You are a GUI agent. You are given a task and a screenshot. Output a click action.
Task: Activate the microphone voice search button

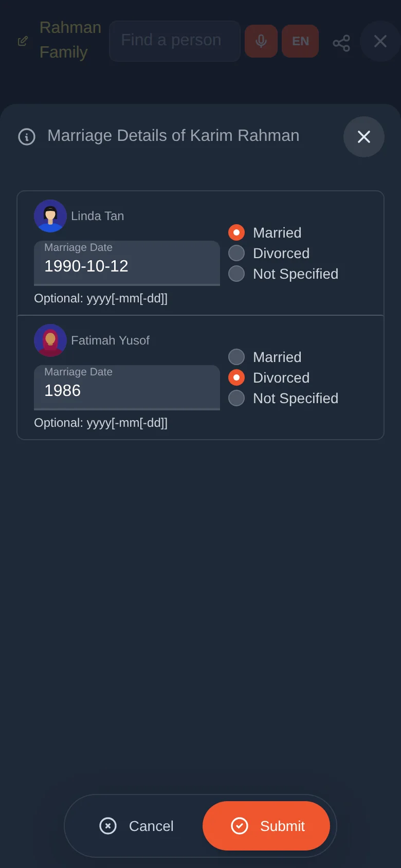point(261,41)
